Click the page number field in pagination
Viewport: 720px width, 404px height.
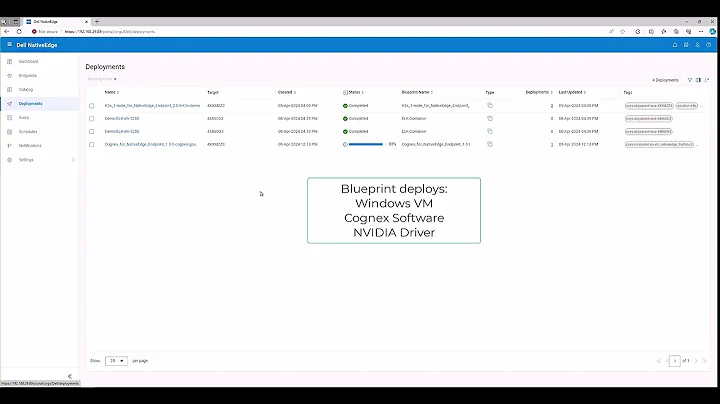click(675, 361)
